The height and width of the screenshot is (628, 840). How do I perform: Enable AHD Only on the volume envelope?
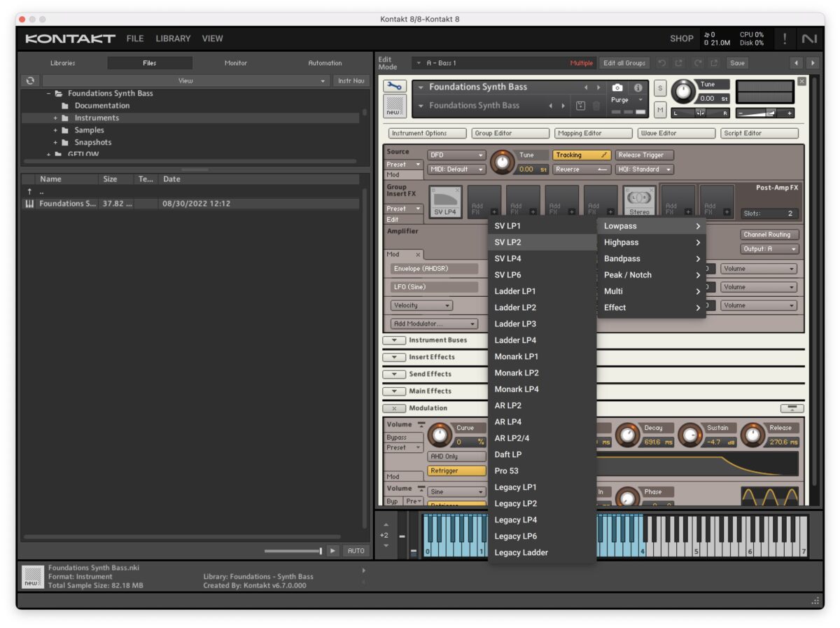click(457, 456)
